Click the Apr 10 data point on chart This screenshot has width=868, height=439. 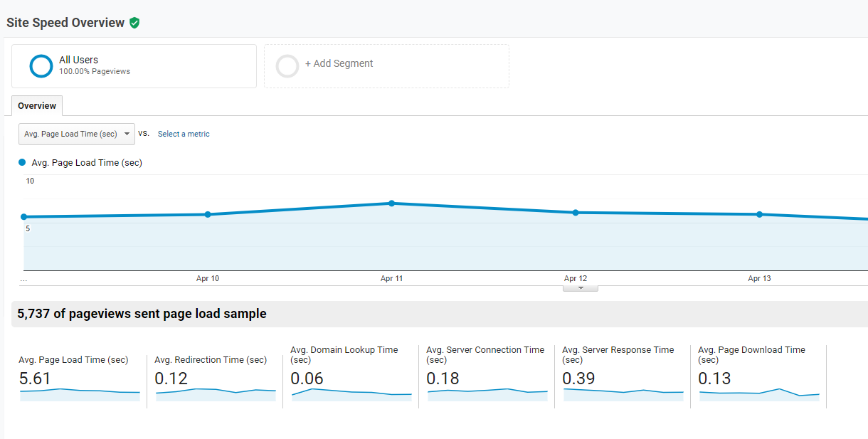pos(208,214)
